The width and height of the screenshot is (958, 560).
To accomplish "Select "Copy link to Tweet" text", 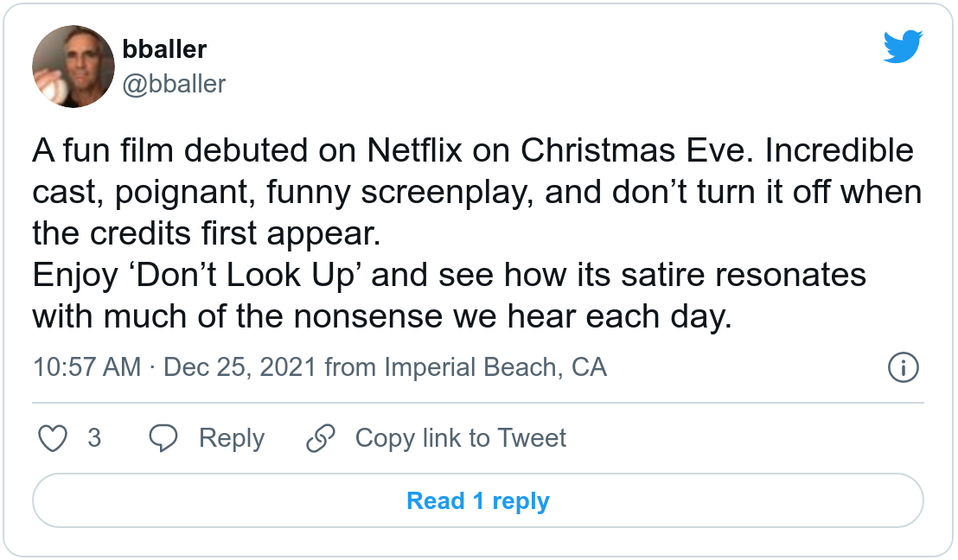I will click(x=460, y=438).
